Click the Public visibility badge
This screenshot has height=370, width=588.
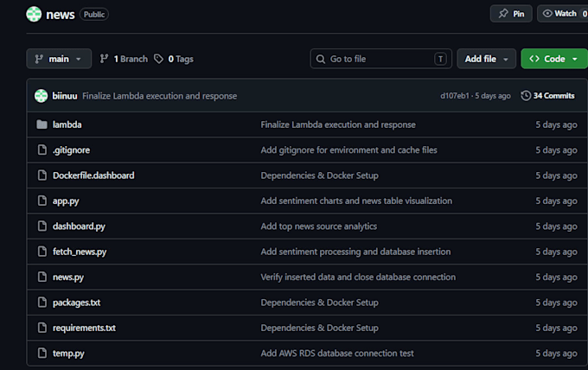coord(94,14)
